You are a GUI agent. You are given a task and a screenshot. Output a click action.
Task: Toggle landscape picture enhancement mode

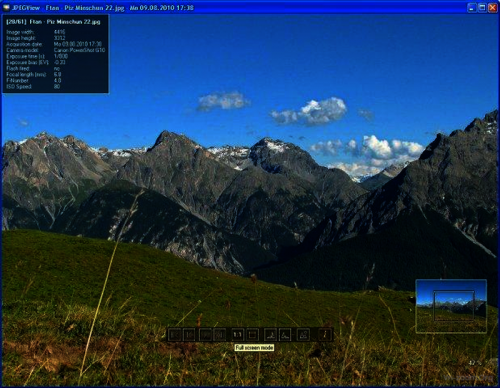point(303,334)
